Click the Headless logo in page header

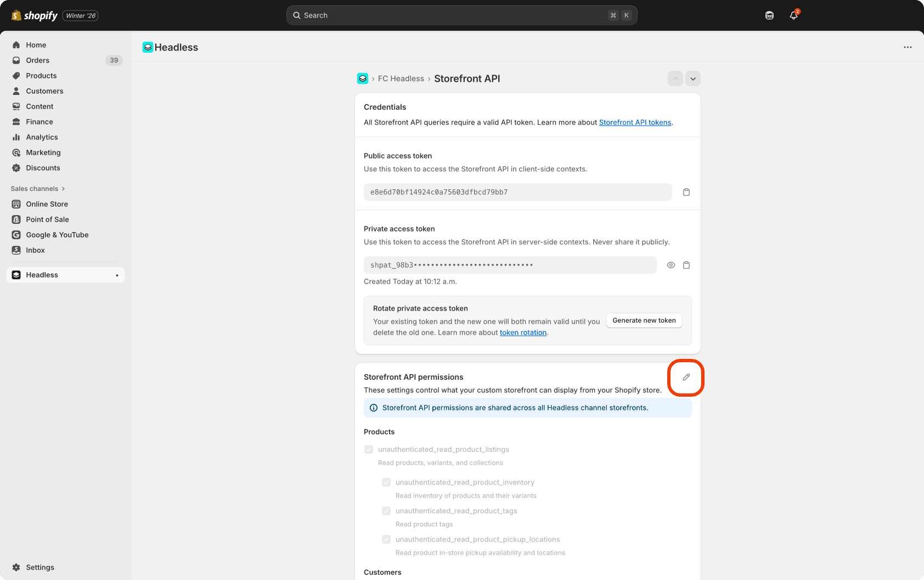coord(148,47)
